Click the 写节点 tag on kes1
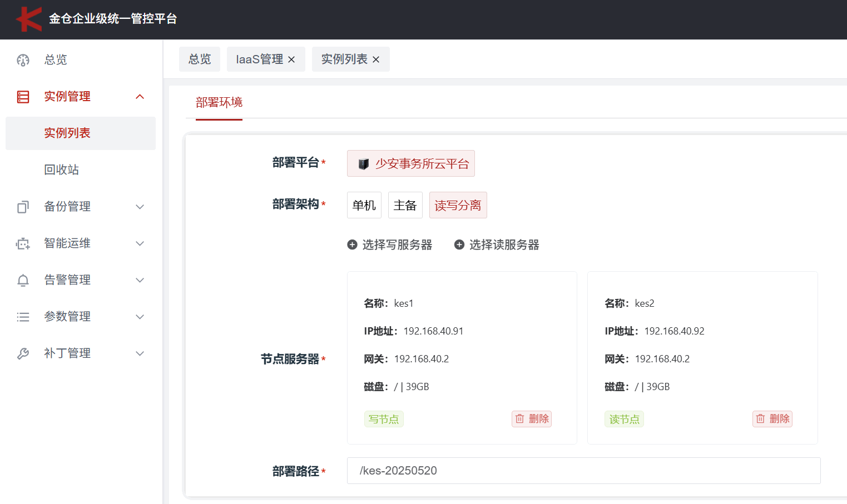Viewport: 847px width, 504px height. [x=384, y=419]
